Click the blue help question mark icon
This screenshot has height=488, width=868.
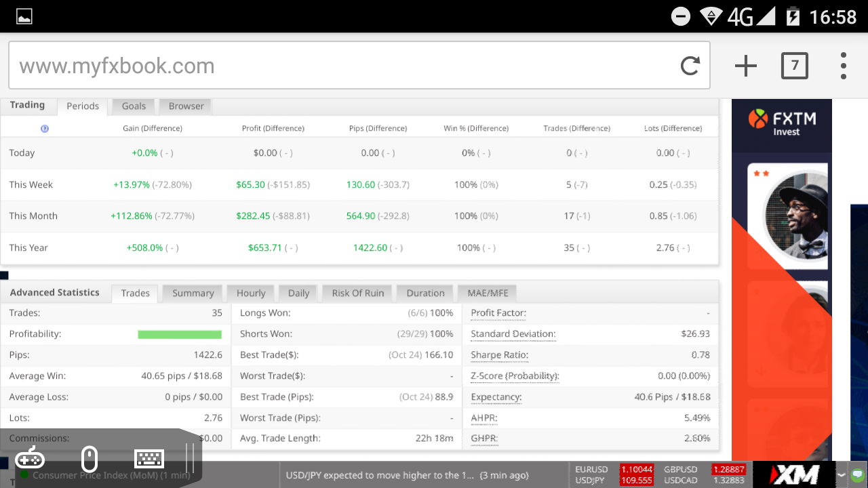pos(45,128)
